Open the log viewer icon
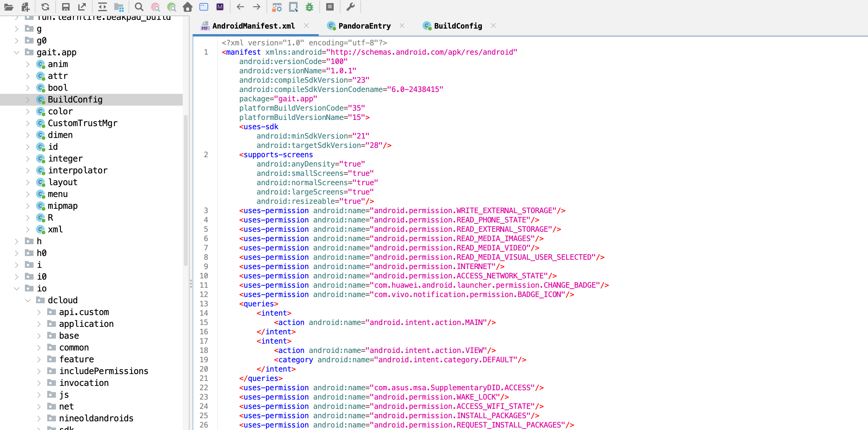868x430 pixels. click(x=330, y=7)
